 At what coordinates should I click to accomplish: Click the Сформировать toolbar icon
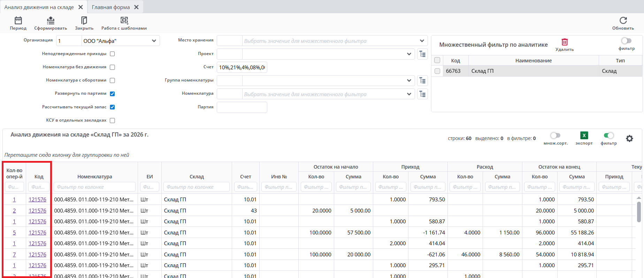(51, 21)
